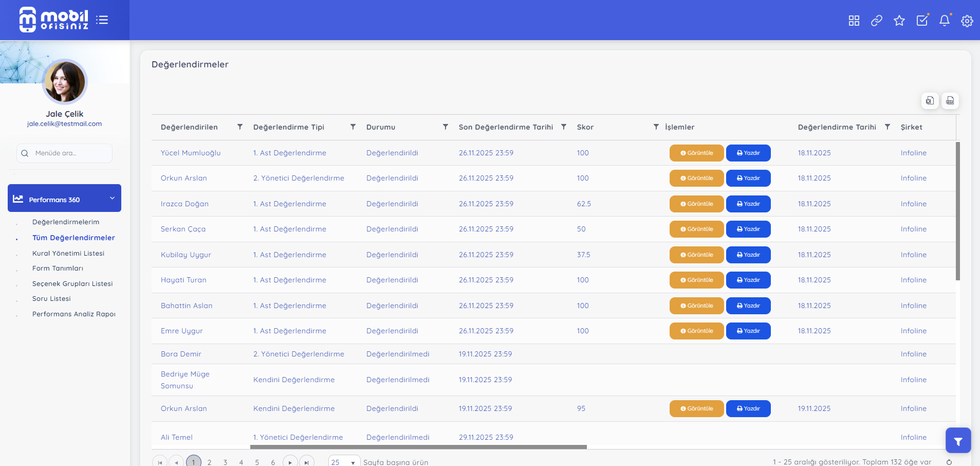Export table to Excel icon

coord(930,101)
